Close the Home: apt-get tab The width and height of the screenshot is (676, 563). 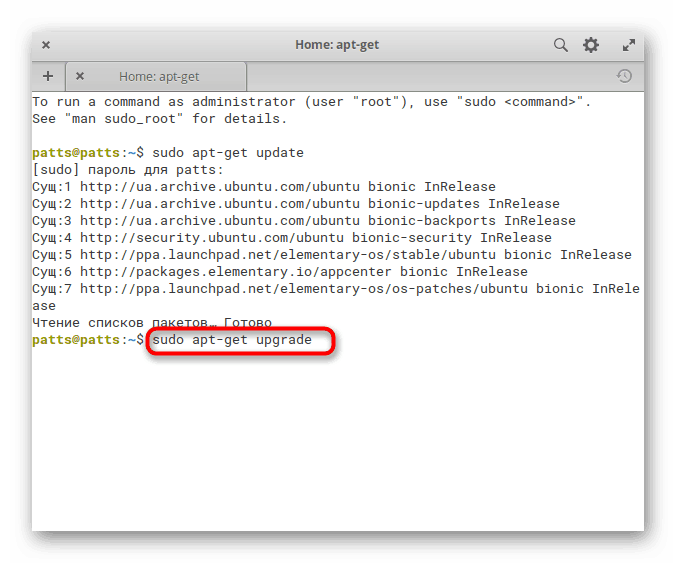[80, 76]
